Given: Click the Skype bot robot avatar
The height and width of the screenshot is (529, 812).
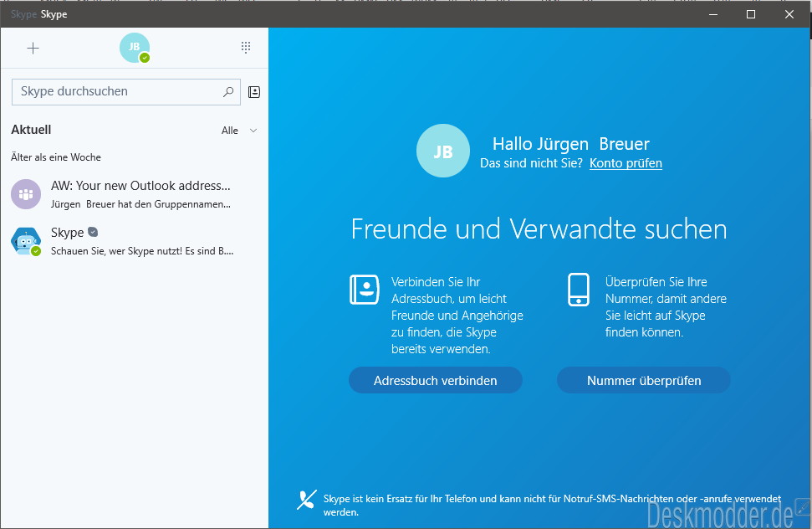Looking at the screenshot, I should pos(26,241).
